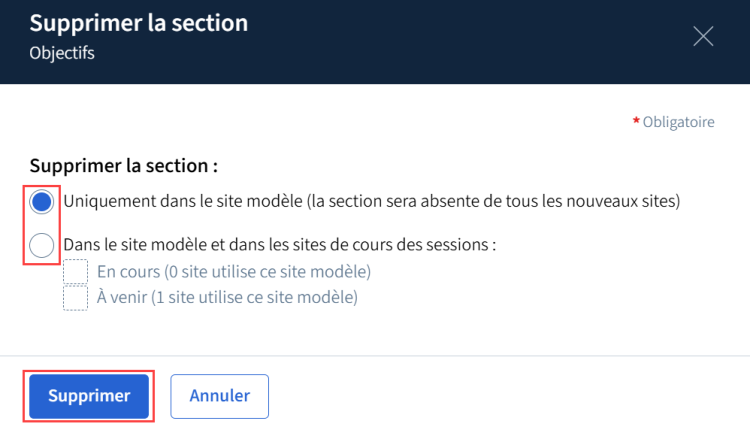Click the 'Objectifs' subtitle in the header
750x442 pixels.
tap(62, 53)
